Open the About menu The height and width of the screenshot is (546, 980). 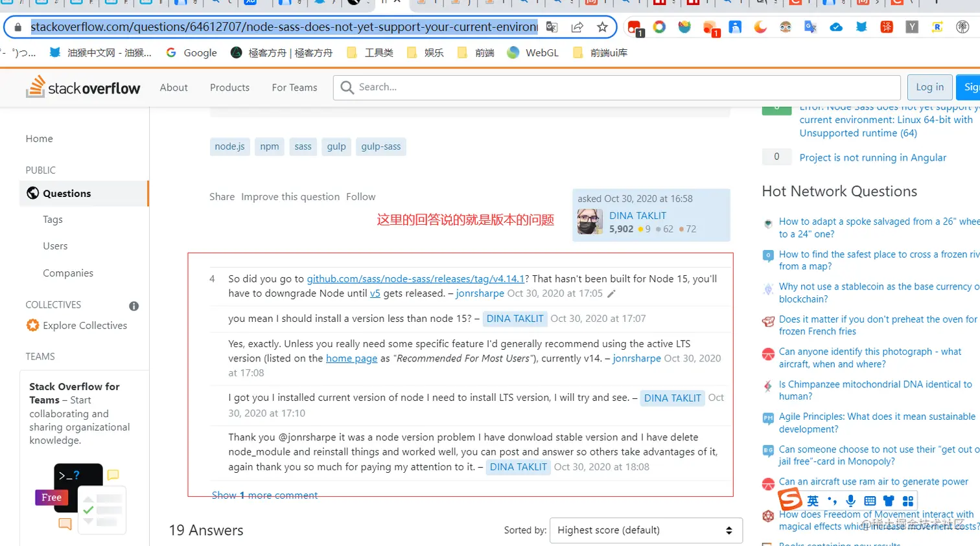point(174,87)
